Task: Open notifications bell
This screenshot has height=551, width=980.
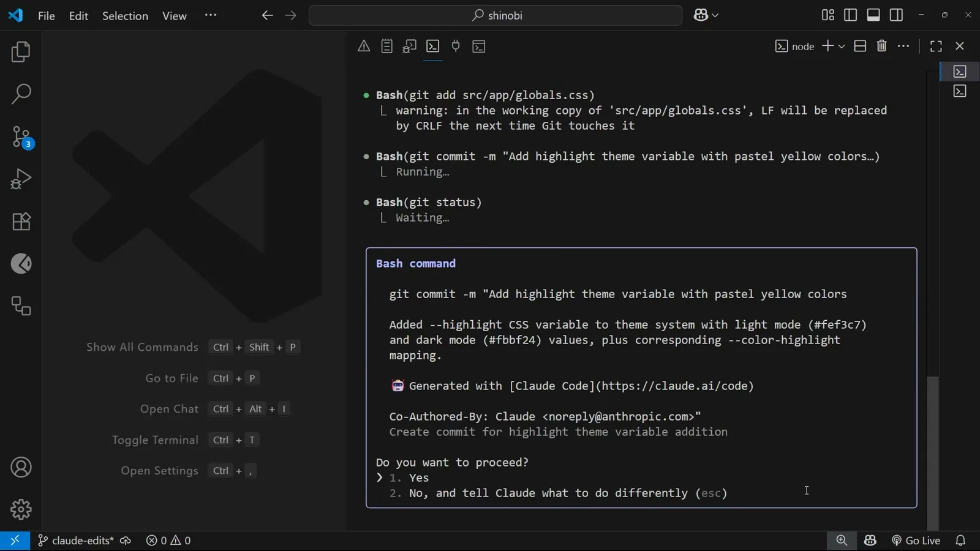Action: pos(960,541)
